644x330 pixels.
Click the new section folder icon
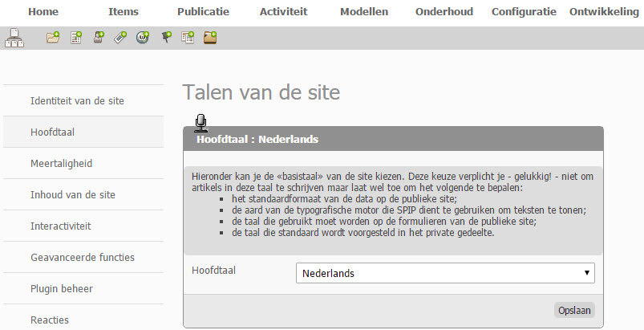click(53, 37)
